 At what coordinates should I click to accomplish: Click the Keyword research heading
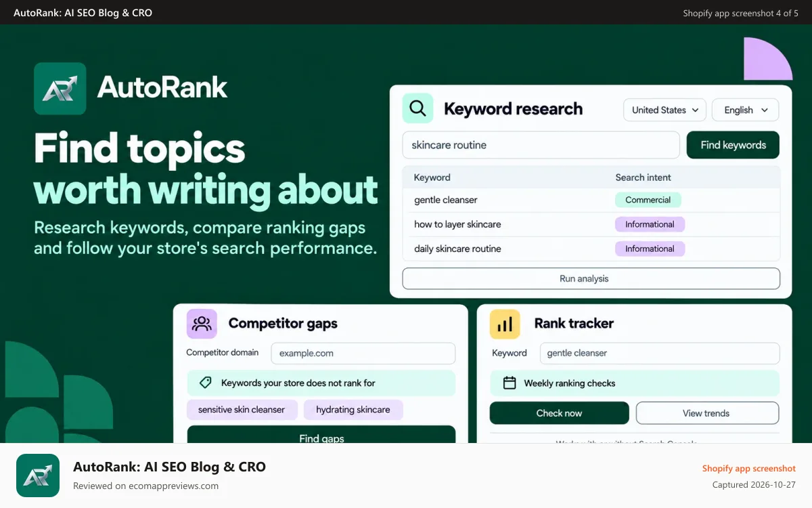[x=513, y=109]
